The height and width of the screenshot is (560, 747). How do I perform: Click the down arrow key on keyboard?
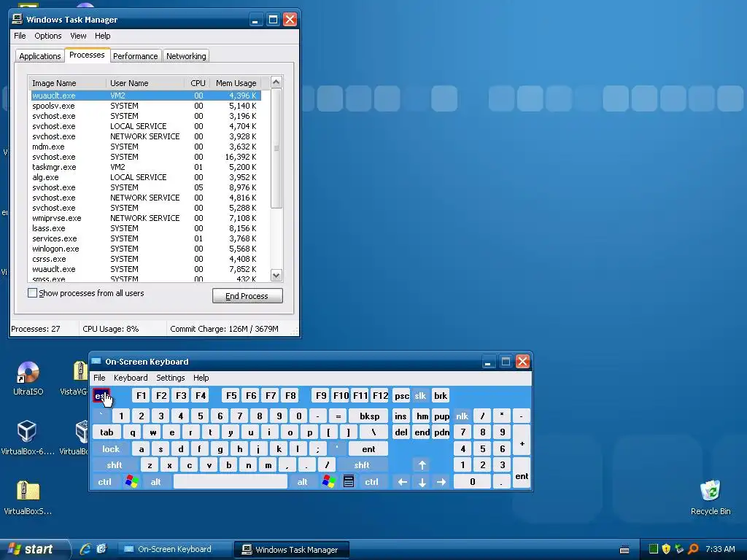(x=422, y=482)
